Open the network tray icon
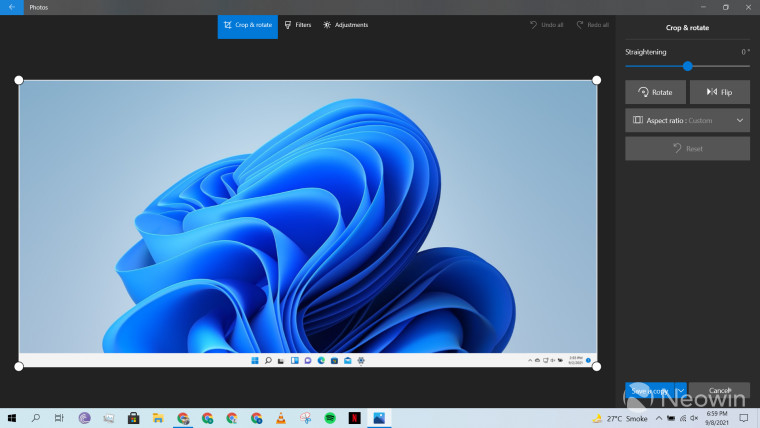 (x=683, y=418)
